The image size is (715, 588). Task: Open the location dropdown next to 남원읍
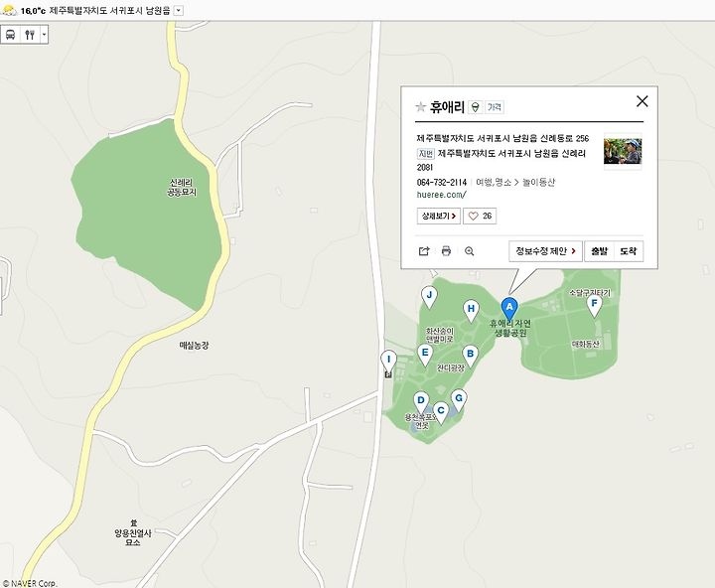(179, 11)
